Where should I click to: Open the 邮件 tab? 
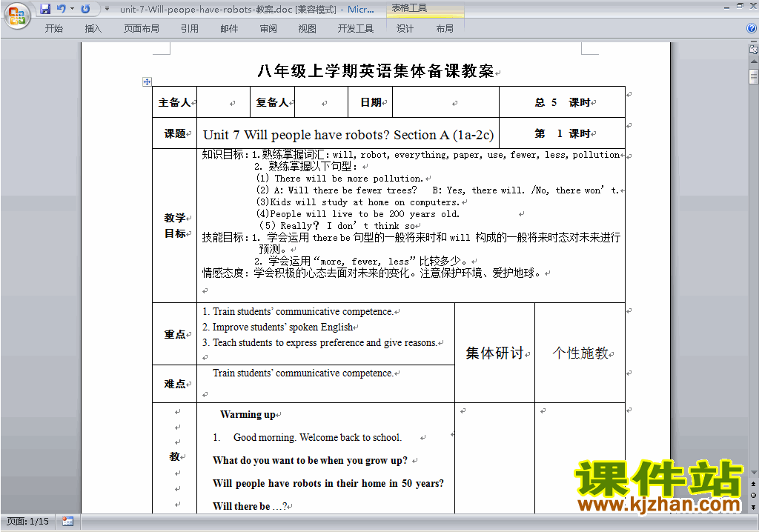229,29
